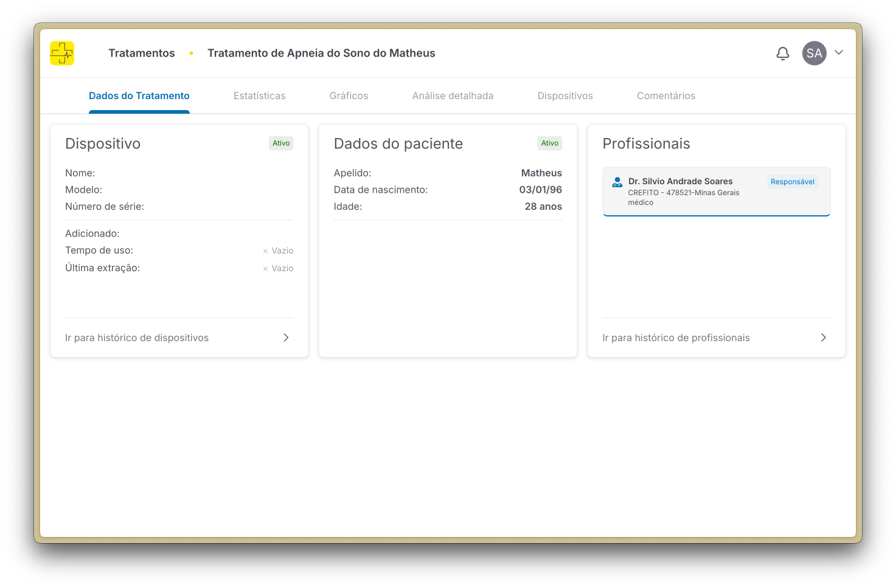Open the notifications bell
The image size is (896, 588).
tap(783, 54)
